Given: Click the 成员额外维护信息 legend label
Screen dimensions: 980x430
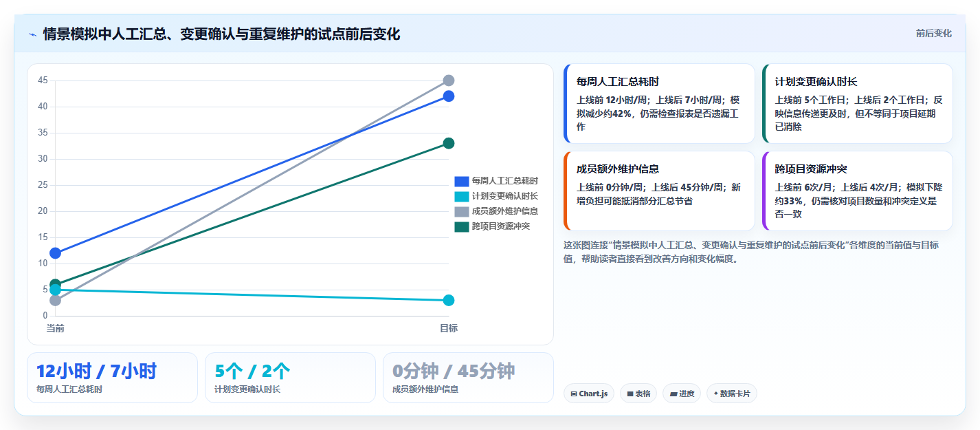Looking at the screenshot, I should pos(505,211).
